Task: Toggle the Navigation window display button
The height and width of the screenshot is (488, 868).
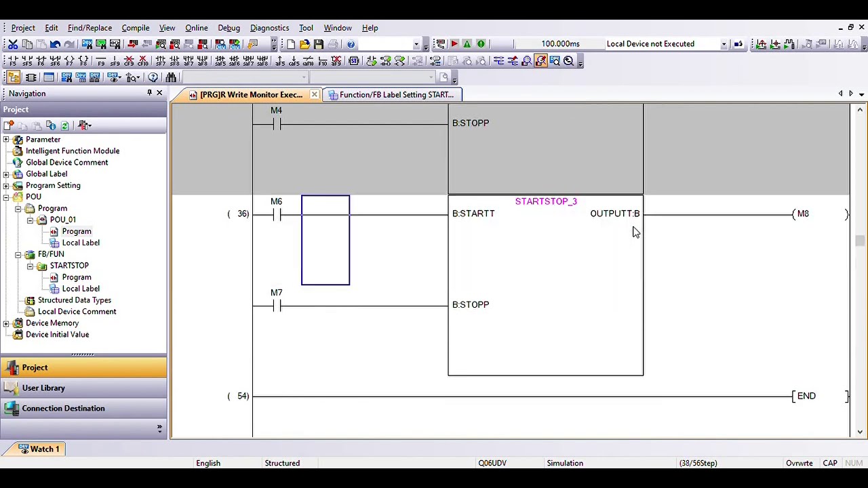Action: click(x=13, y=77)
